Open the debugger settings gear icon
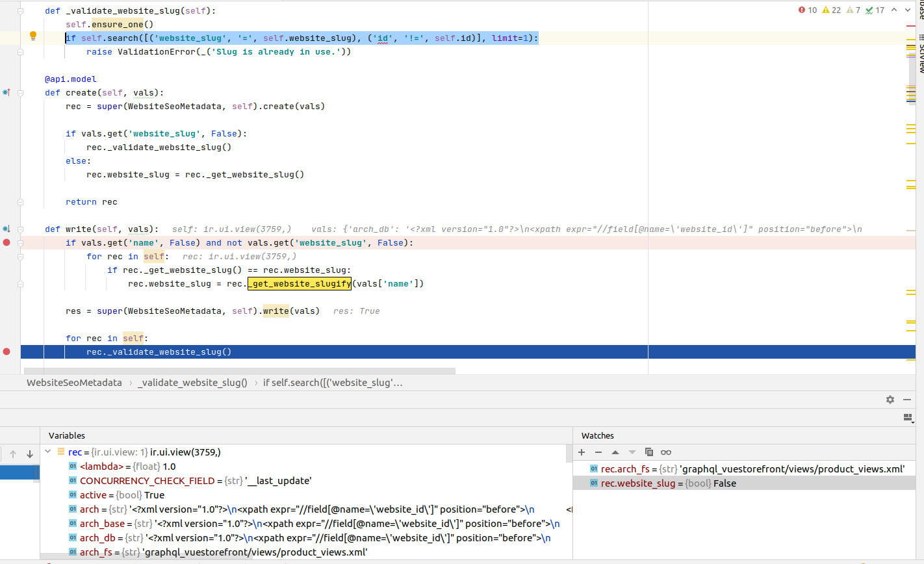This screenshot has height=564, width=924. 890,400
